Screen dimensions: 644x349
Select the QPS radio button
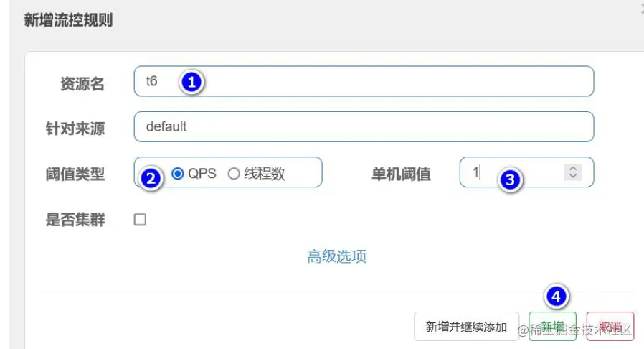(177, 174)
